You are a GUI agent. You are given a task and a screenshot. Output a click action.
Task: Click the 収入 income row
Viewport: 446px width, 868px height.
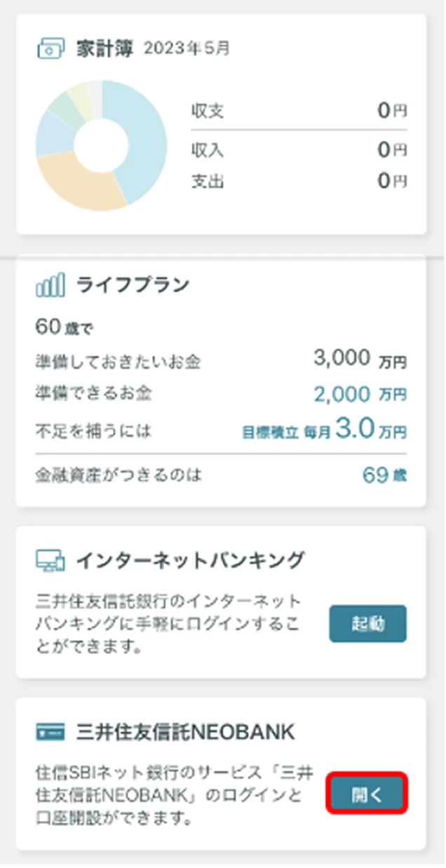(298, 149)
